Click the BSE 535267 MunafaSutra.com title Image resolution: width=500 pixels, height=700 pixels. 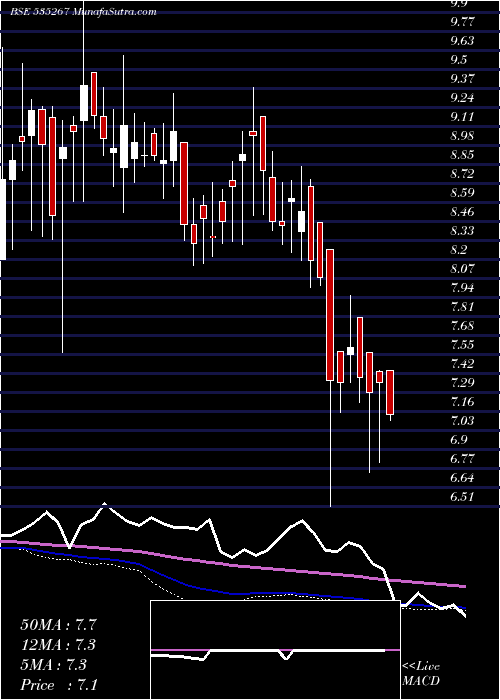click(83, 12)
